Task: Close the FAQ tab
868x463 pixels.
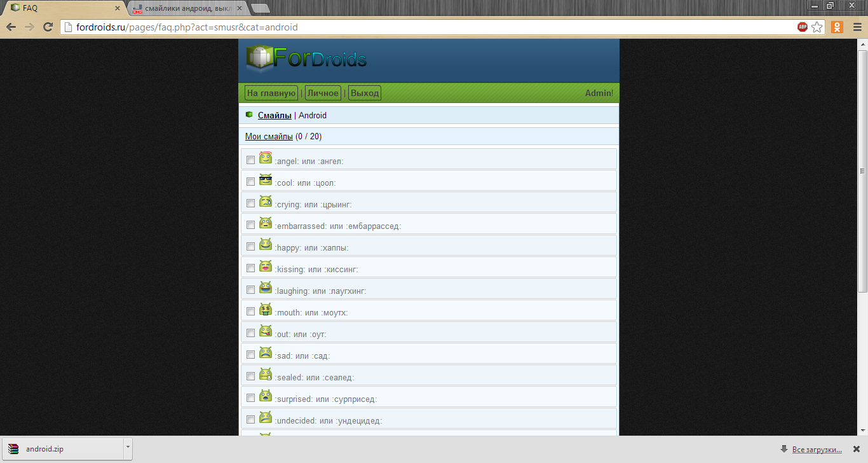Action: pos(117,8)
